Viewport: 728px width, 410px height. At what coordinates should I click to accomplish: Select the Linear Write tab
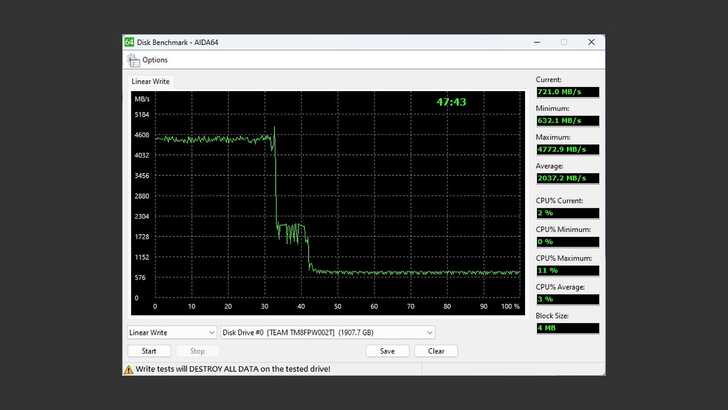[x=150, y=82]
